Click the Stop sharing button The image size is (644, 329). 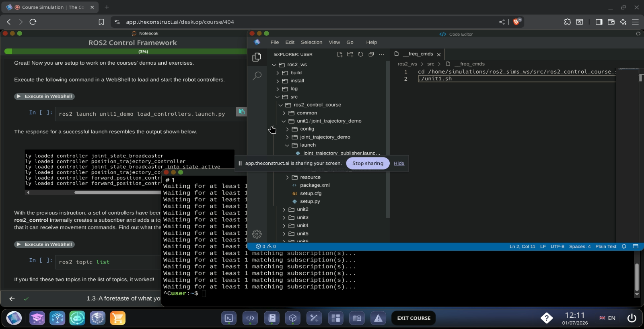tap(367, 163)
